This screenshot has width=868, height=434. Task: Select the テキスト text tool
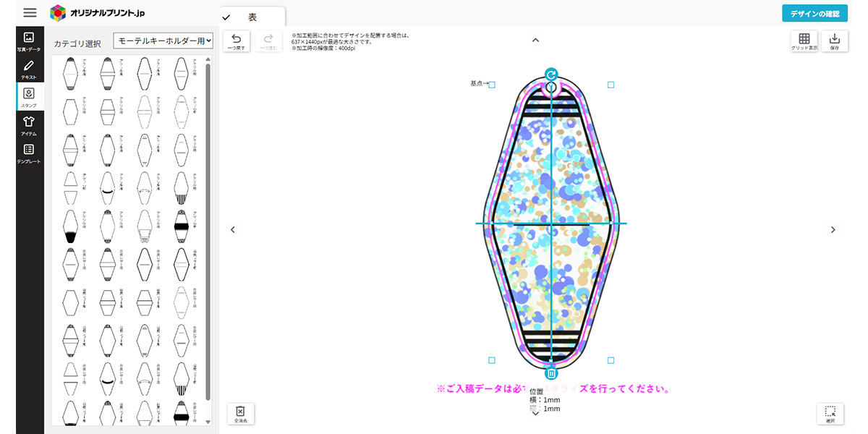pos(29,69)
